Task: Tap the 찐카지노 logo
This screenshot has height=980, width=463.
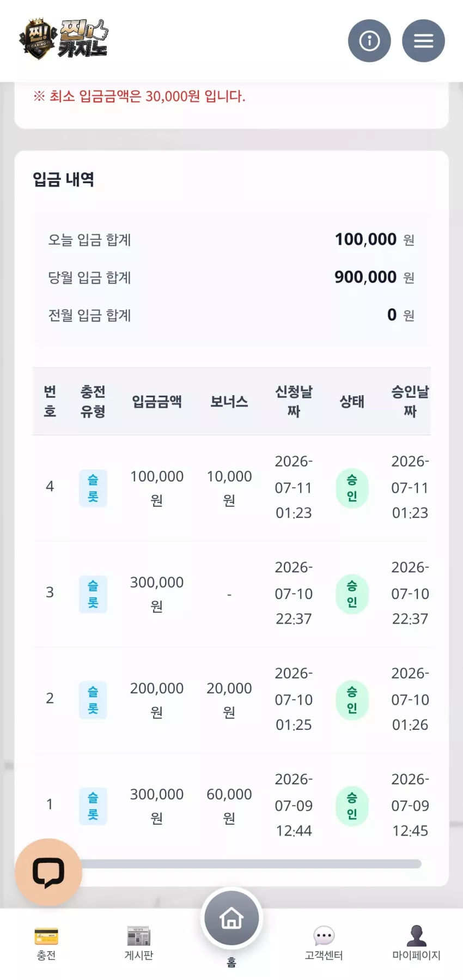Action: click(64, 39)
